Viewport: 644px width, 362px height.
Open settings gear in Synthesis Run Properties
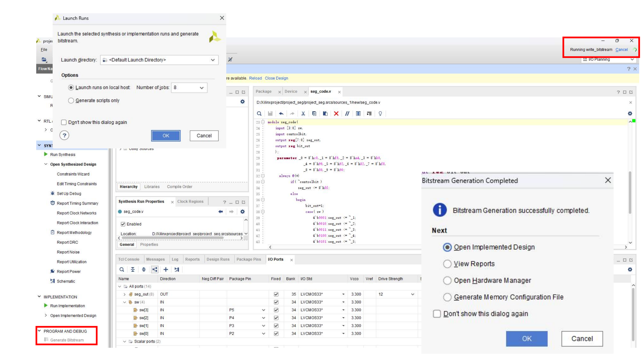242,212
